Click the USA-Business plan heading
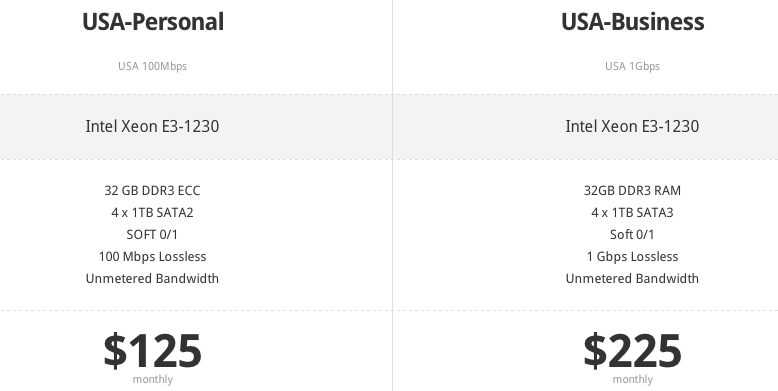Screen dimensions: 778x391 click(633, 22)
